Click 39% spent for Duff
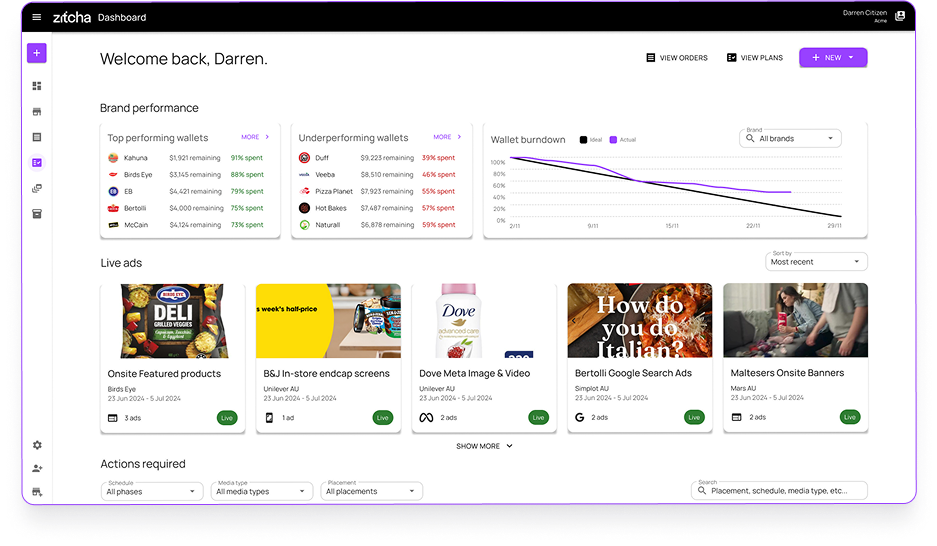This screenshot has height=546, width=937. (439, 158)
